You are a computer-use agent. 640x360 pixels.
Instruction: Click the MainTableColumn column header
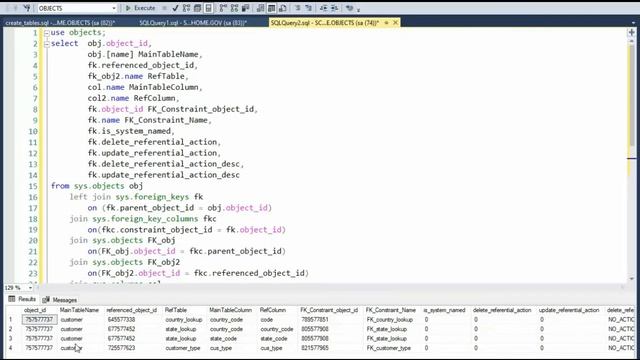[231, 310]
